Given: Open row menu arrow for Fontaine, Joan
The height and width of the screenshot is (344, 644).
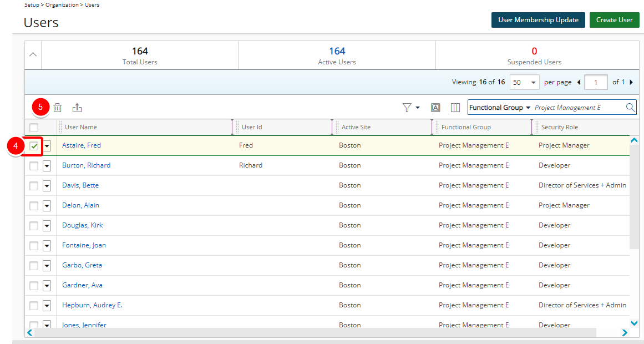Looking at the screenshot, I should [47, 246].
